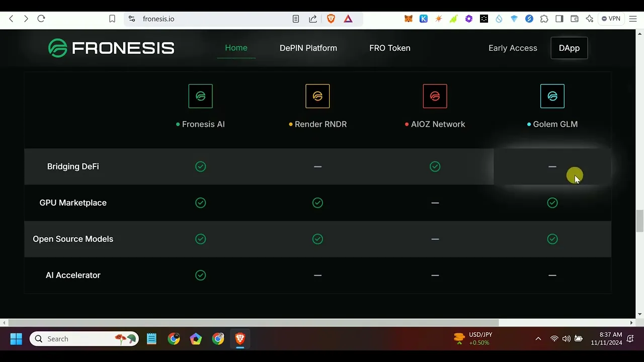The height and width of the screenshot is (362, 644).
Task: Open the extensions puzzle piece menu
Action: click(x=544, y=19)
